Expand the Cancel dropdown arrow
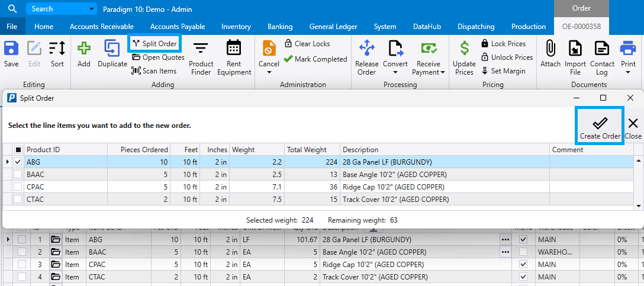644x286 pixels. [x=269, y=73]
